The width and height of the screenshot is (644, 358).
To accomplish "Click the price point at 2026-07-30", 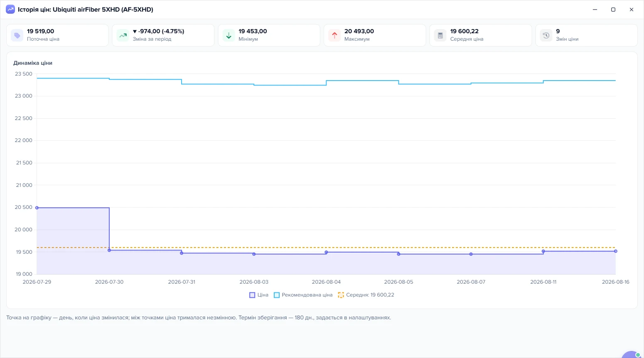I will (x=109, y=250).
